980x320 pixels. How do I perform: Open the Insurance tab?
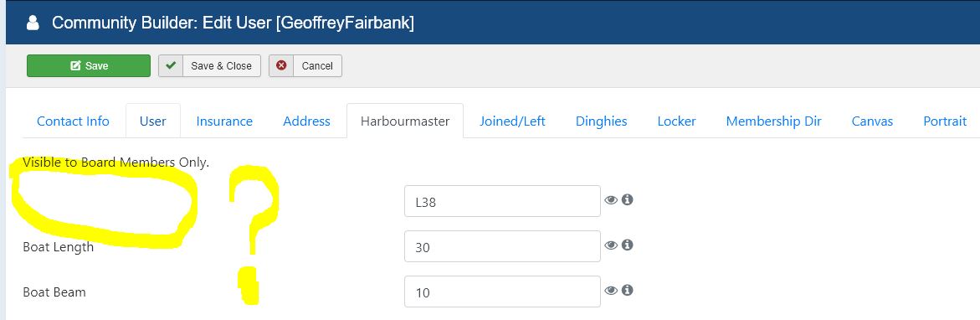click(x=224, y=121)
